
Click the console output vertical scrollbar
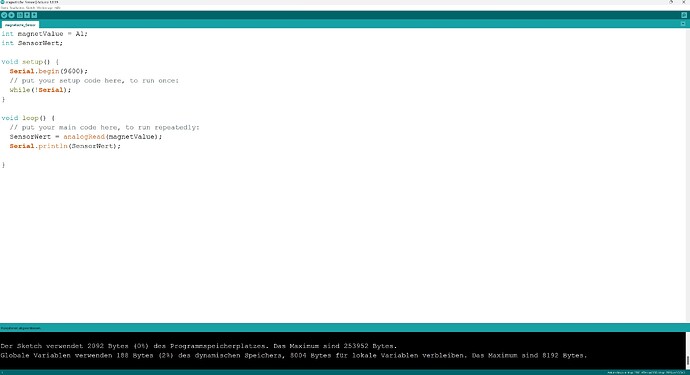[x=687, y=350]
